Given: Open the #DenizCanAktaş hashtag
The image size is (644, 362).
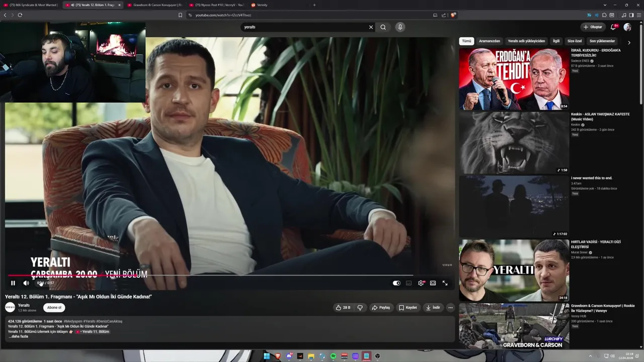Looking at the screenshot, I should pos(110,321).
